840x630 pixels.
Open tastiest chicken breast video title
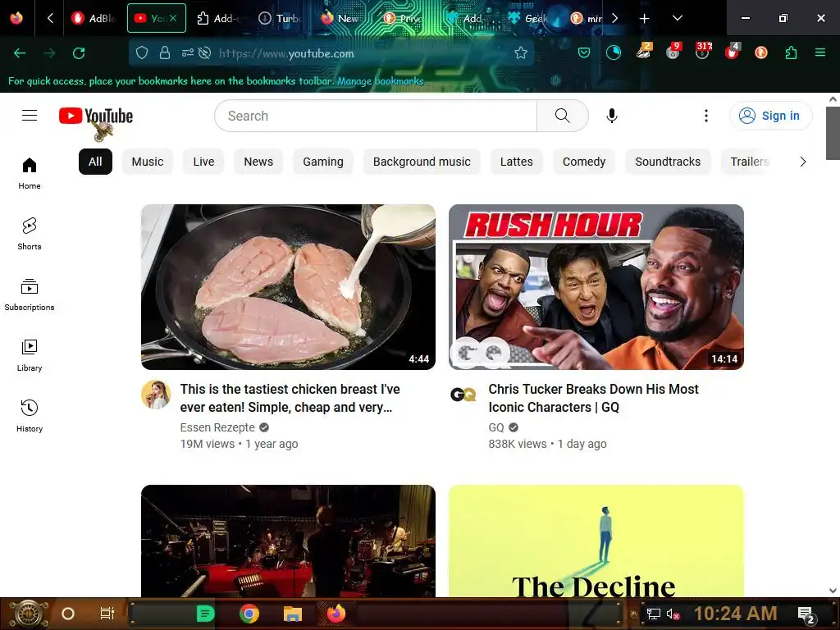click(x=290, y=398)
